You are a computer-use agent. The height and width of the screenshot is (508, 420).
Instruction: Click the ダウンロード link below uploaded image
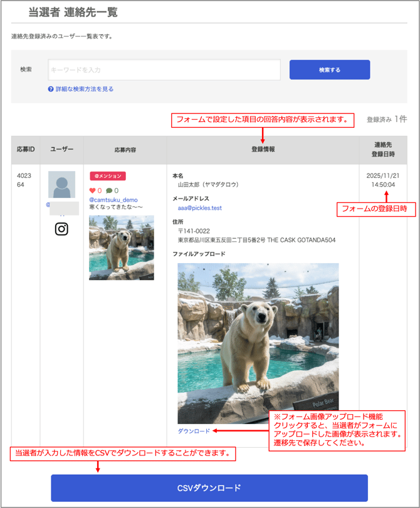[194, 431]
